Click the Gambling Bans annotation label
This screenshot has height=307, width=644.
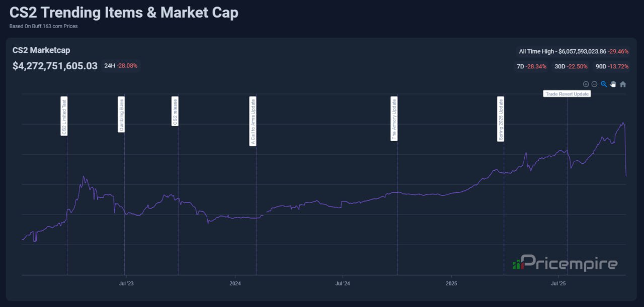pos(121,114)
